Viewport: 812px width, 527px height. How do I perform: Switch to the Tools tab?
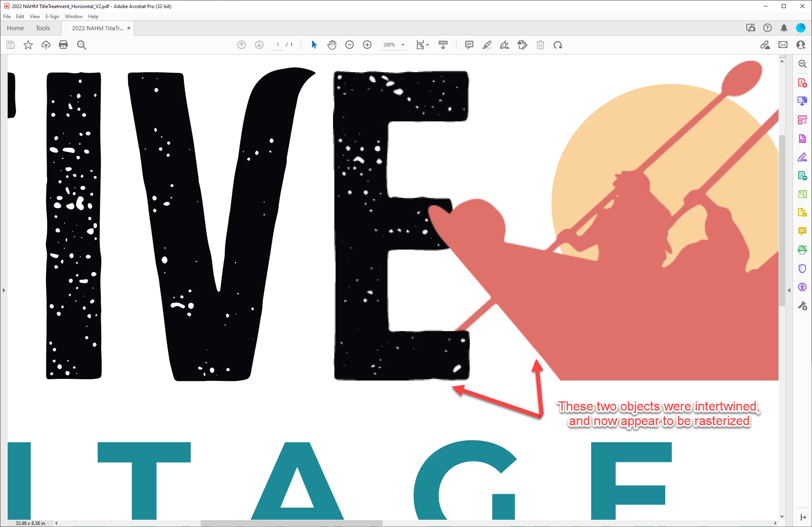click(x=43, y=28)
